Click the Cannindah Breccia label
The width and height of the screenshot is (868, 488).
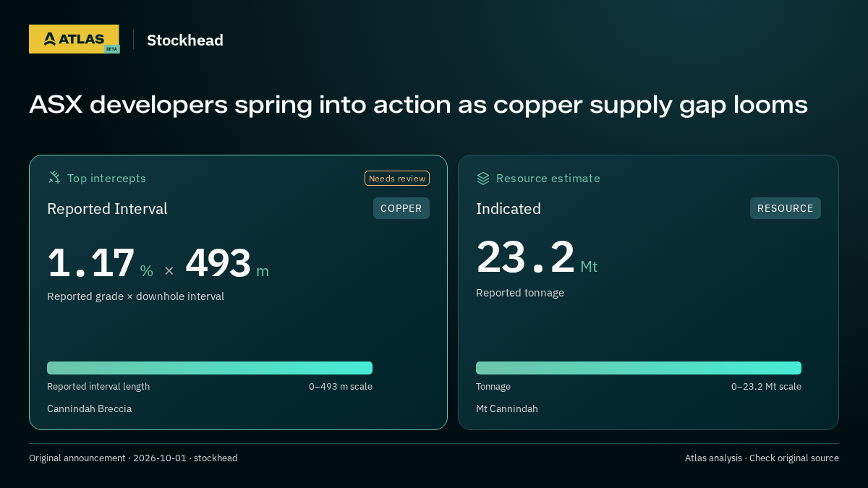click(90, 409)
